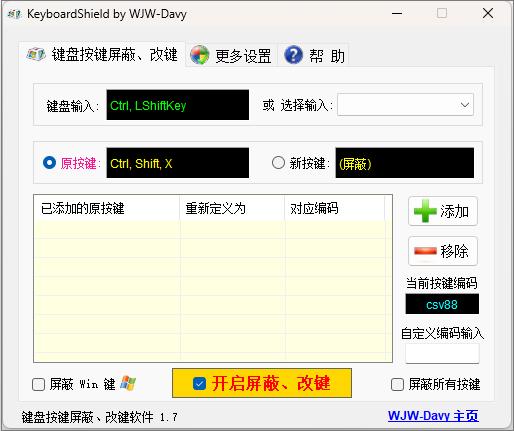Click the 对应编码 column header
514x431 pixels.
[x=335, y=208]
